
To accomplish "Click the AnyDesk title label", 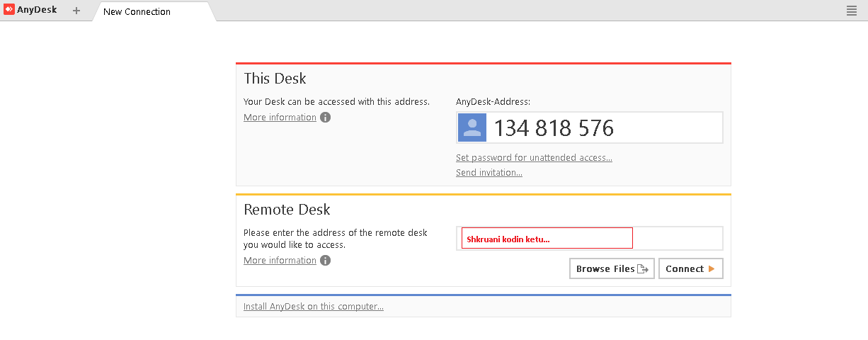I will (37, 11).
